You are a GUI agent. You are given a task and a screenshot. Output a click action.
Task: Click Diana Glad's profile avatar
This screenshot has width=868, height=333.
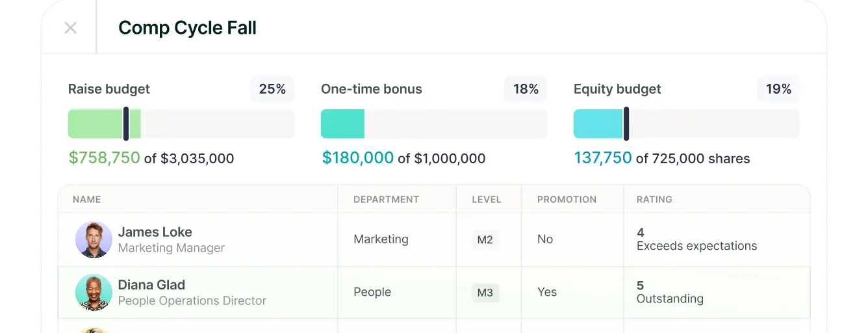94,292
